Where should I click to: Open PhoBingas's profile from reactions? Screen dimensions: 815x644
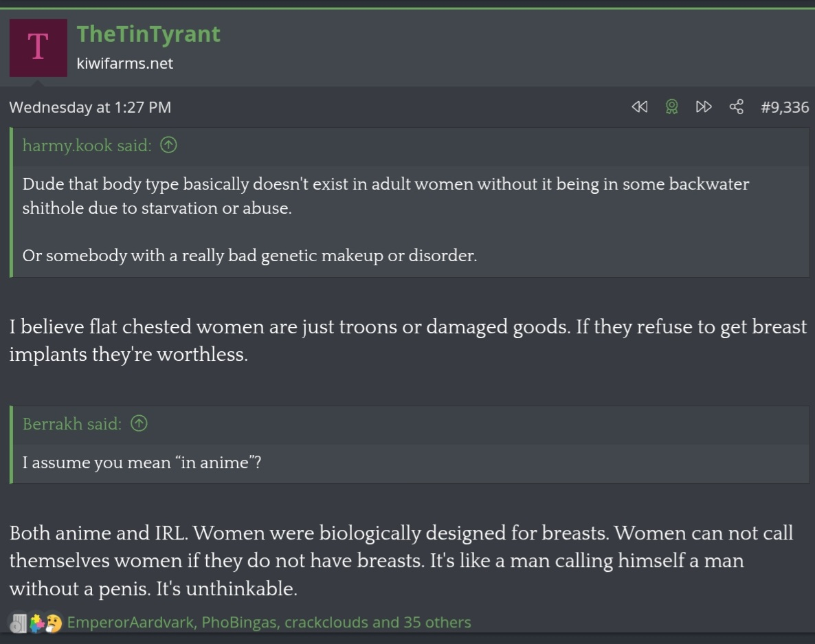point(240,622)
